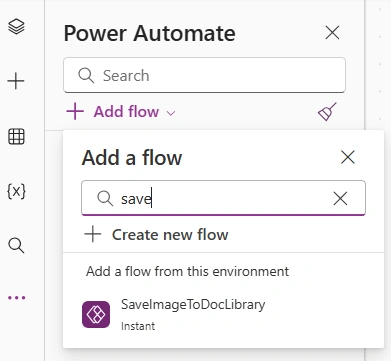Open the purple ellipsis more options
Image resolution: width=391 pixels, height=361 pixels.
[x=16, y=298]
